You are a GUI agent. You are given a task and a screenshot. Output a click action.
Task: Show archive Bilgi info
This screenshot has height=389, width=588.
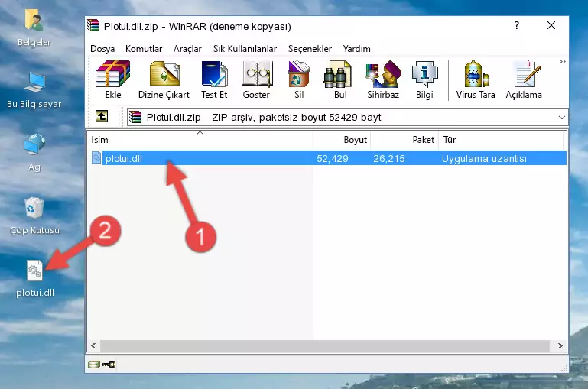pos(424,79)
